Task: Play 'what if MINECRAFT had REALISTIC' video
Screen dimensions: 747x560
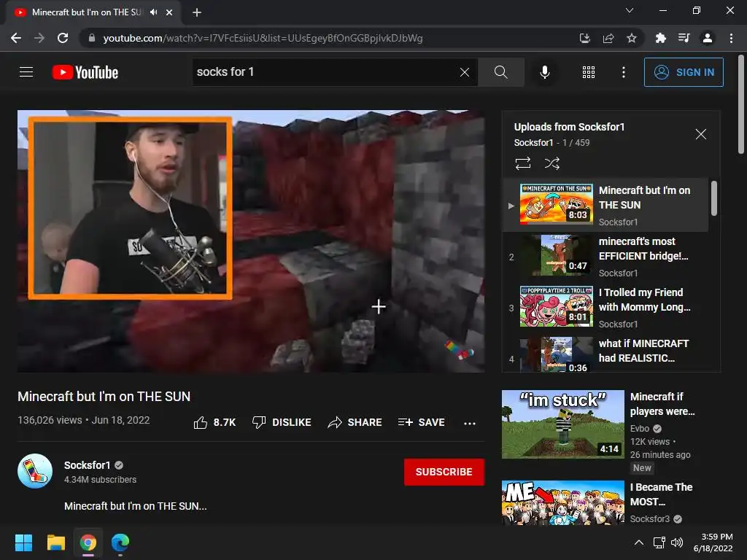Action: (605, 354)
